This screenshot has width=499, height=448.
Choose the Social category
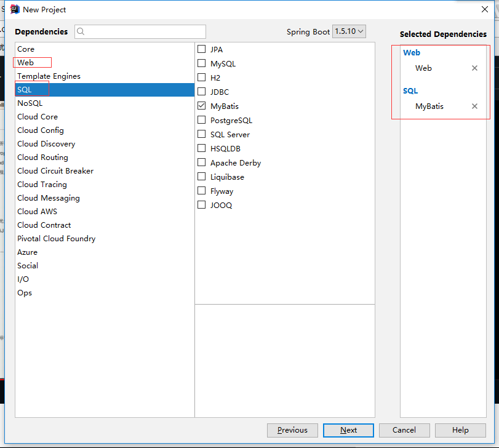point(105,266)
